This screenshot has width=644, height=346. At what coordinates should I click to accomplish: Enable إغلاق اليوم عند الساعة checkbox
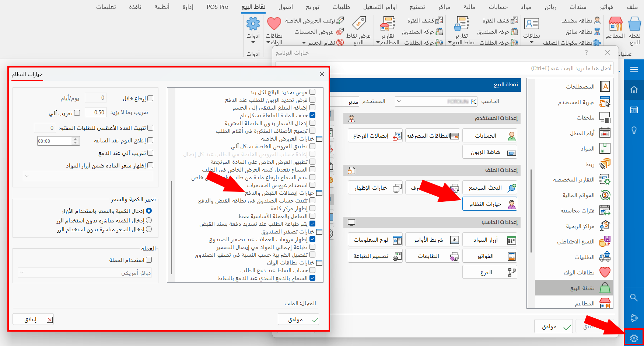(x=150, y=140)
